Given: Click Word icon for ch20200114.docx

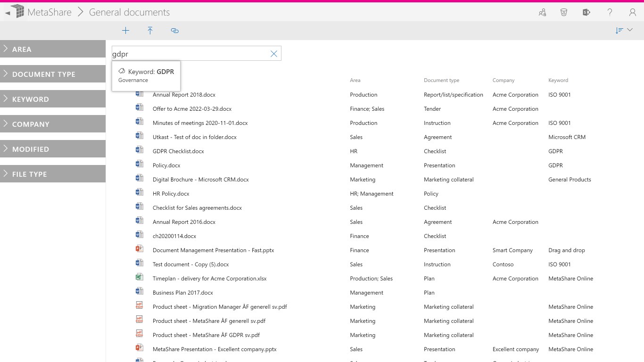Looking at the screenshot, I should (x=139, y=235).
